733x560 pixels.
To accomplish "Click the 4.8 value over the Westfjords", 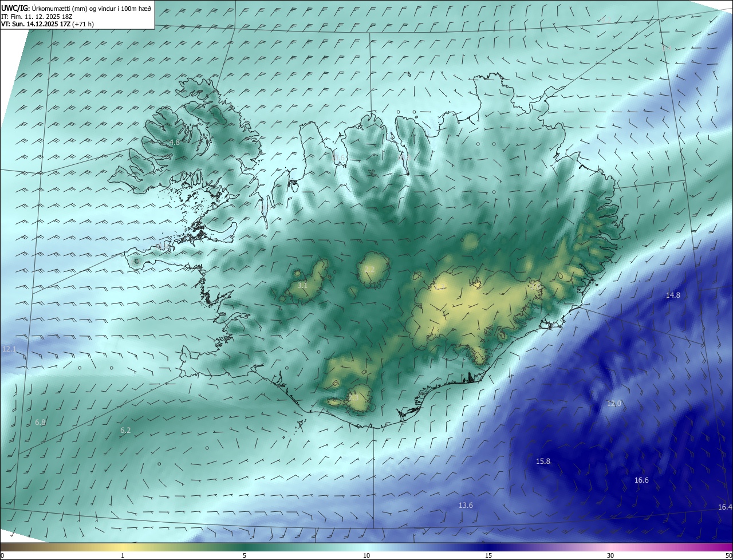I will click(174, 142).
